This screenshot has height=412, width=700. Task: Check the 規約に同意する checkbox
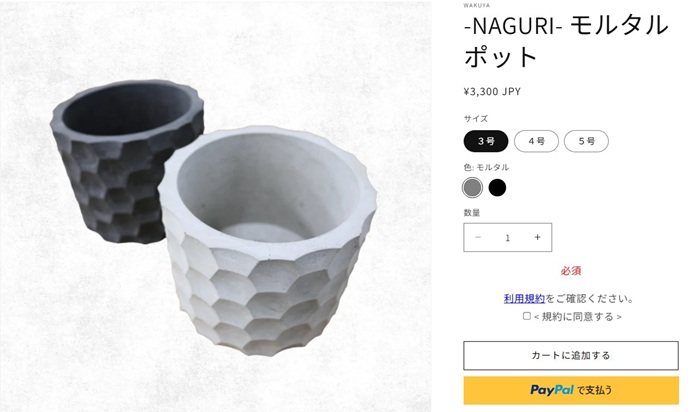click(527, 316)
